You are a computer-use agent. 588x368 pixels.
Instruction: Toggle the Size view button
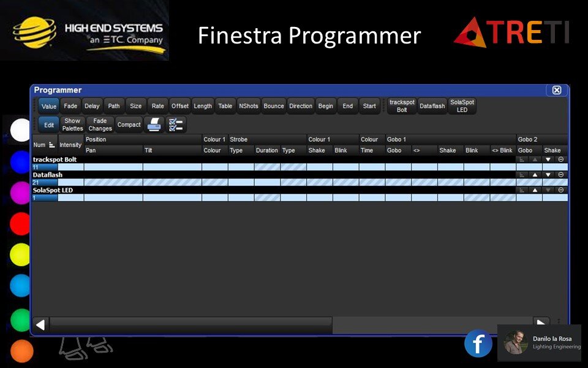pyautogui.click(x=136, y=106)
